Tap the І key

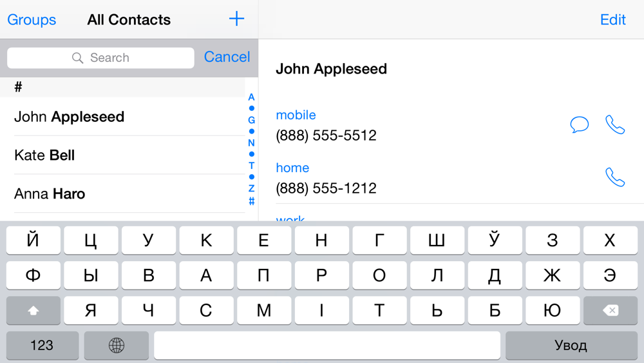321,310
